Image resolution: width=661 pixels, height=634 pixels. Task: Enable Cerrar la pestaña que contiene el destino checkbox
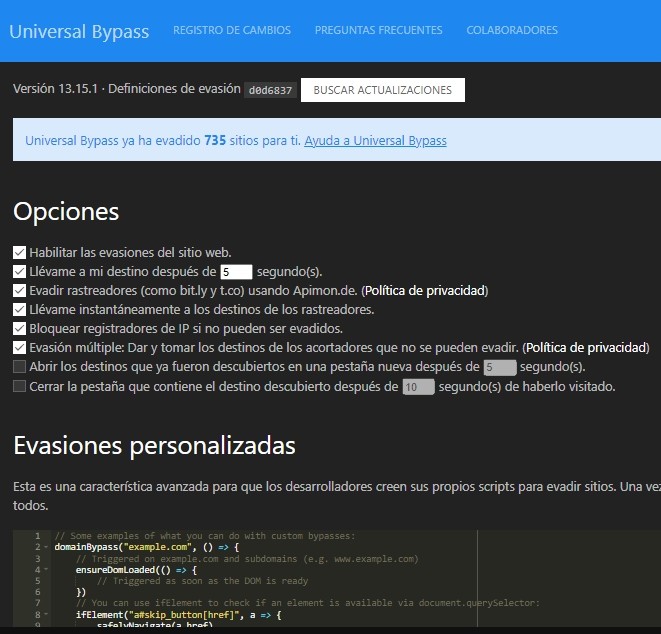19,386
